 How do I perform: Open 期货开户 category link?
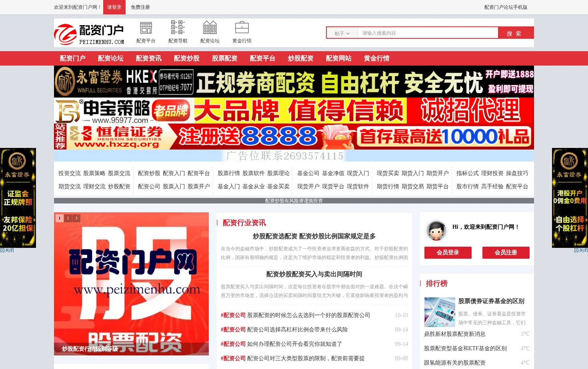(x=438, y=174)
